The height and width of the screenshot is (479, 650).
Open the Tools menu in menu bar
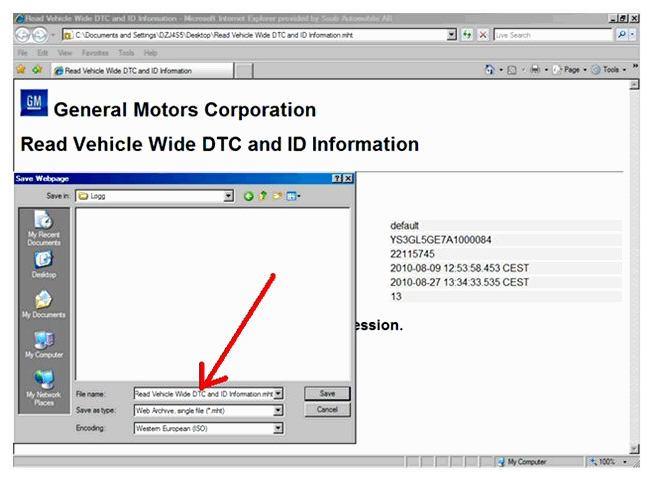coord(126,53)
